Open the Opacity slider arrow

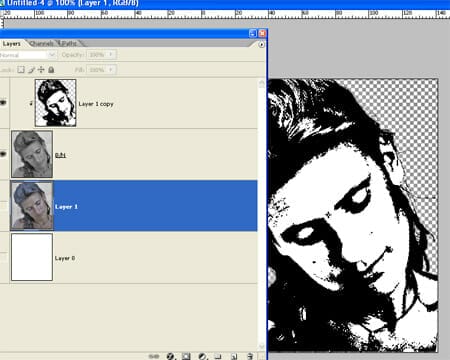(111, 55)
